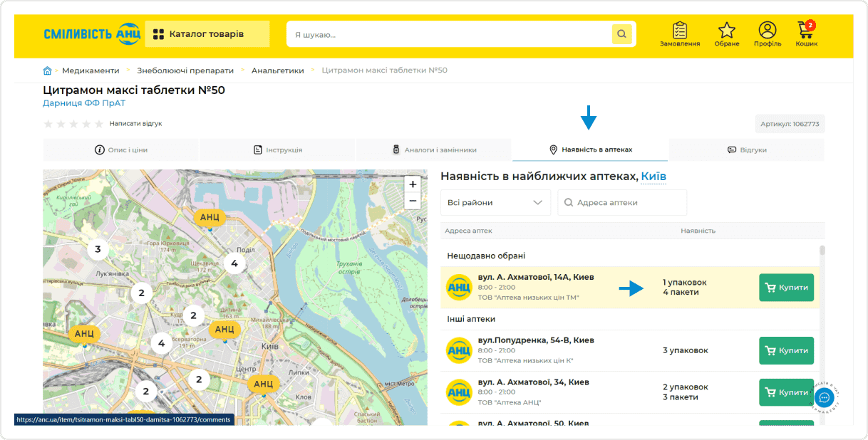Collapse the map cluster showing number 3

96,250
